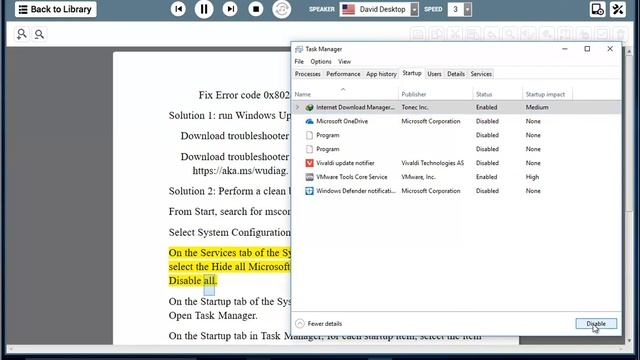Select the Microsoft OneDrive row name
640x360 pixels.
tap(342, 121)
